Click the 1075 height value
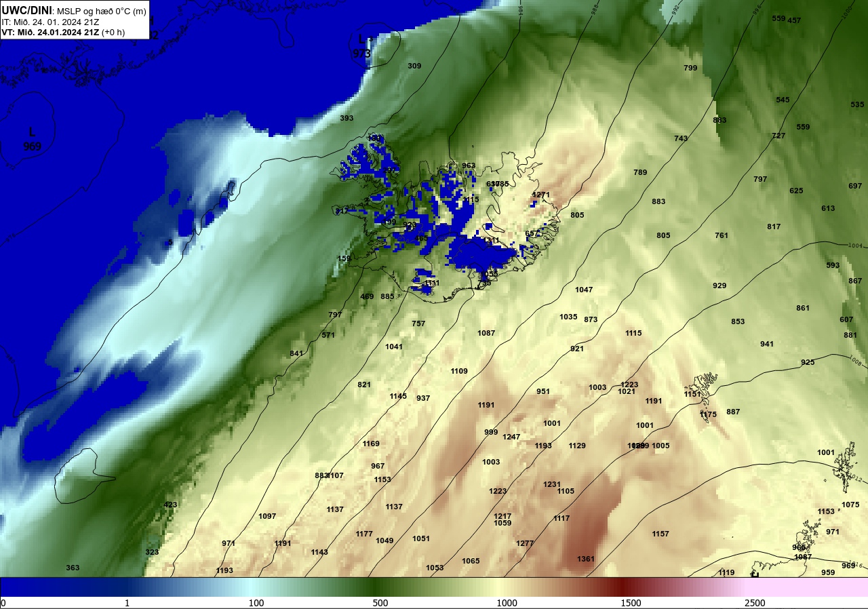This screenshot has width=868, height=609. (x=850, y=505)
